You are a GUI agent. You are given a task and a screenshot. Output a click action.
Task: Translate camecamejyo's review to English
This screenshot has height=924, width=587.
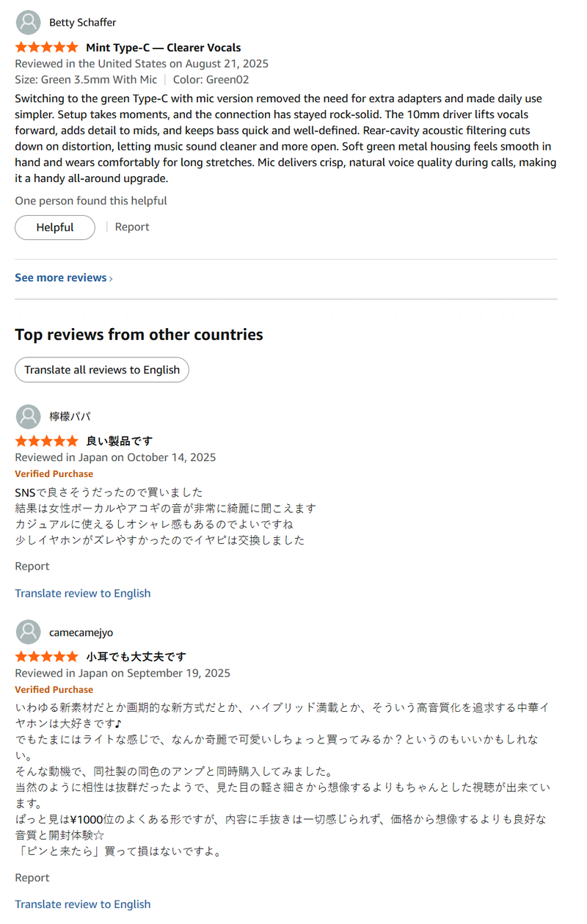click(83, 905)
